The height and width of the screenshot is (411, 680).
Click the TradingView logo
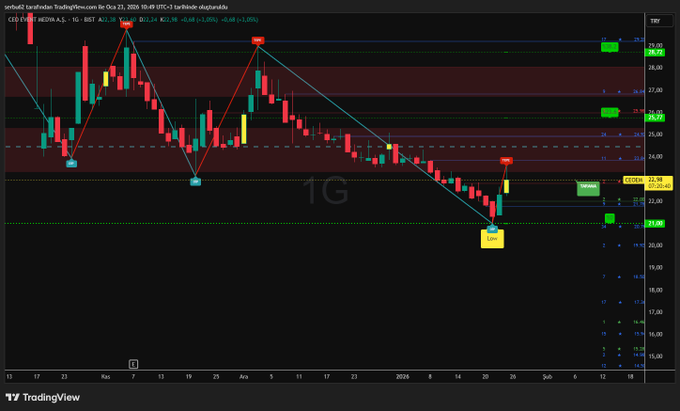[x=42, y=397]
